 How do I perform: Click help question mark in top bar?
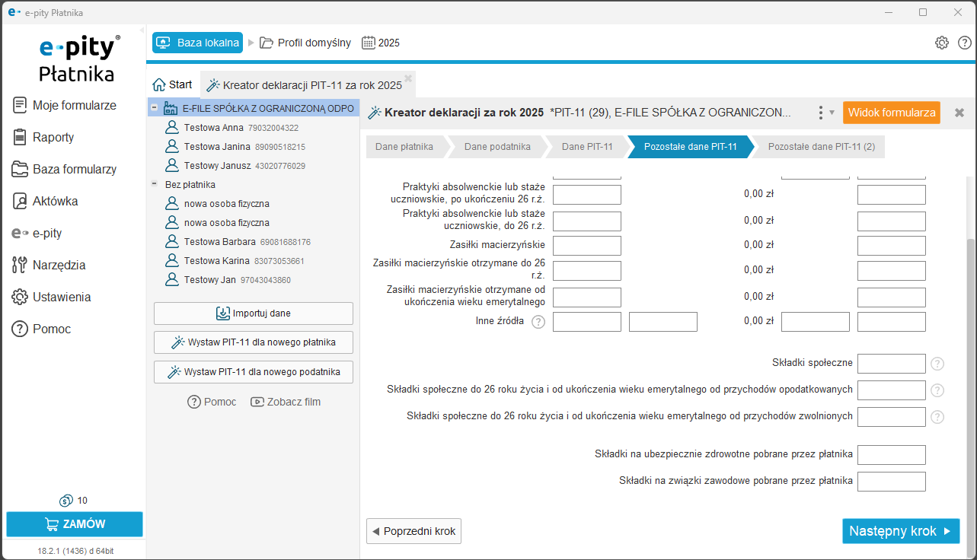pos(964,43)
